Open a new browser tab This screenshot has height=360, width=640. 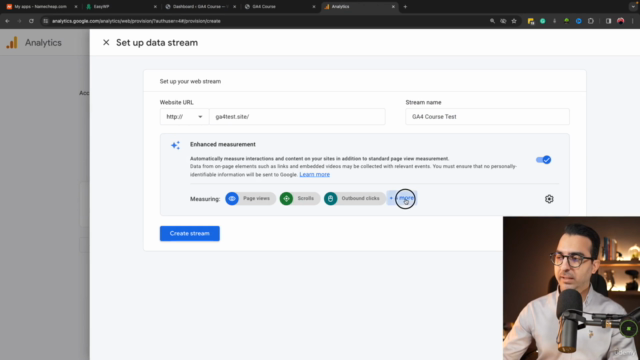[405, 7]
